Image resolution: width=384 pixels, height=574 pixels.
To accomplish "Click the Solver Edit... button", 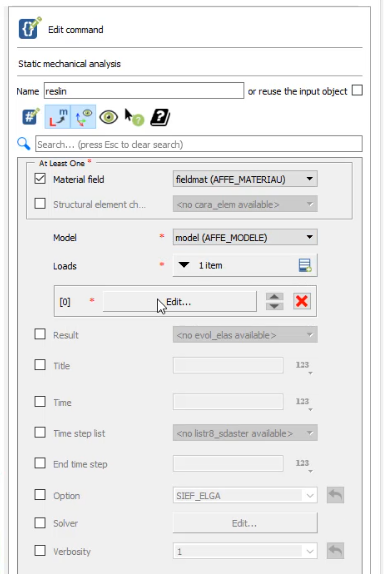I will 245,523.
